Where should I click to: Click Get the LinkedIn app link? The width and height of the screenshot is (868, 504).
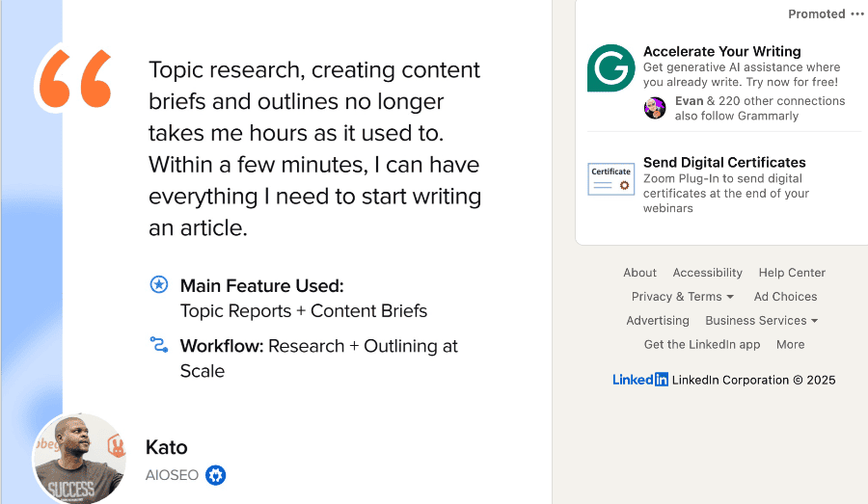pyautogui.click(x=702, y=344)
